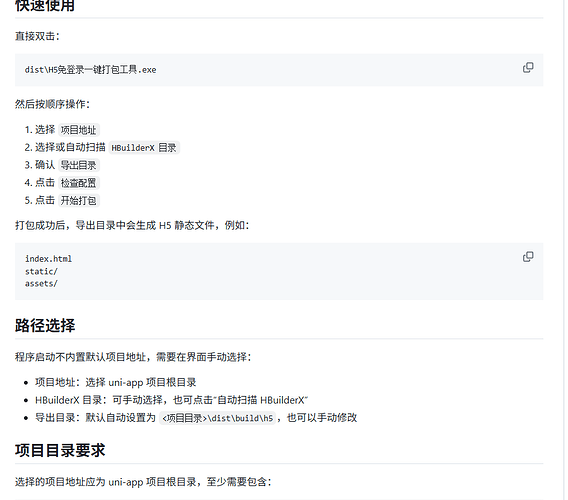Click the 导出目录 inline code in step 3

coord(79,165)
